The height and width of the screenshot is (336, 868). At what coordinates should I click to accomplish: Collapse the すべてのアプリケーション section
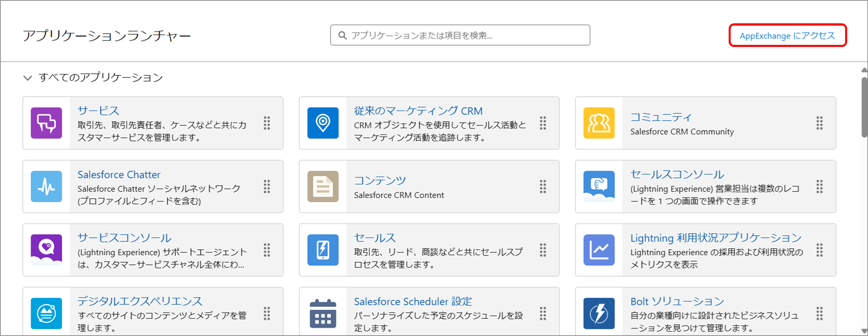[x=28, y=78]
